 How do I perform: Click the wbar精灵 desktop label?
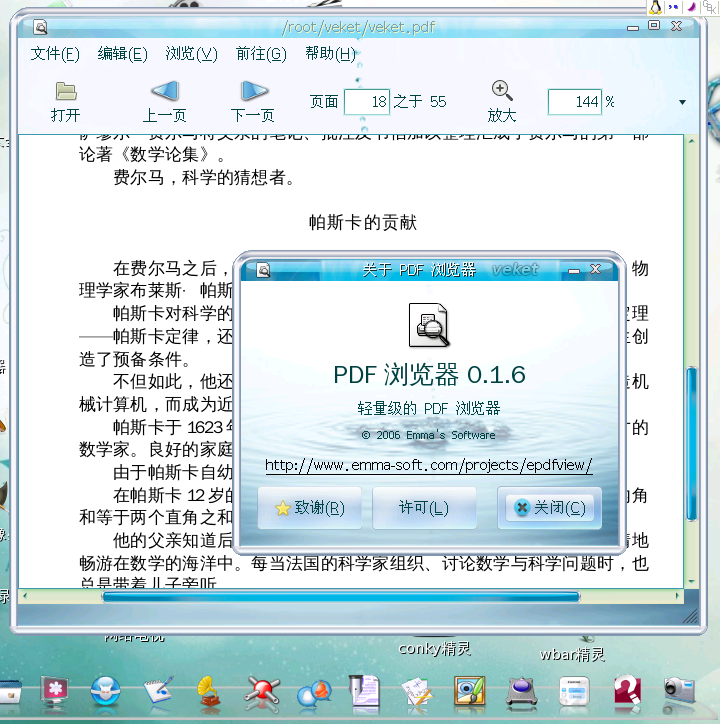[572, 654]
